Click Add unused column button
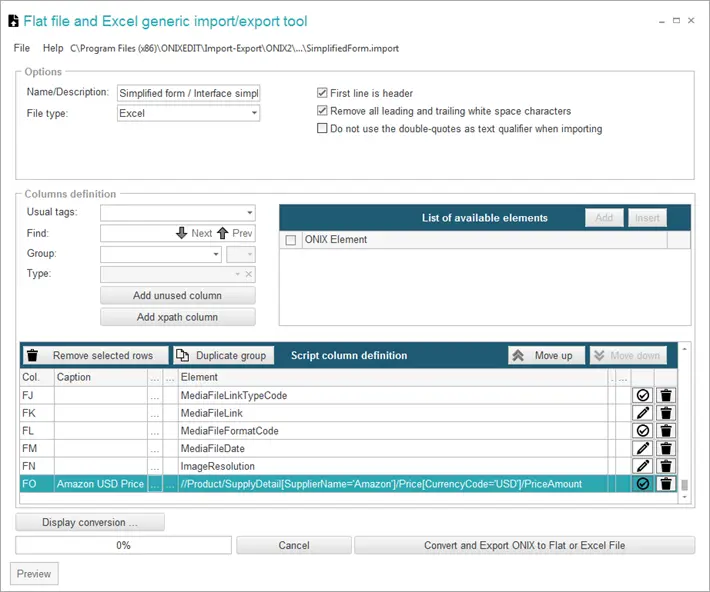The width and height of the screenshot is (710, 592). (178, 295)
